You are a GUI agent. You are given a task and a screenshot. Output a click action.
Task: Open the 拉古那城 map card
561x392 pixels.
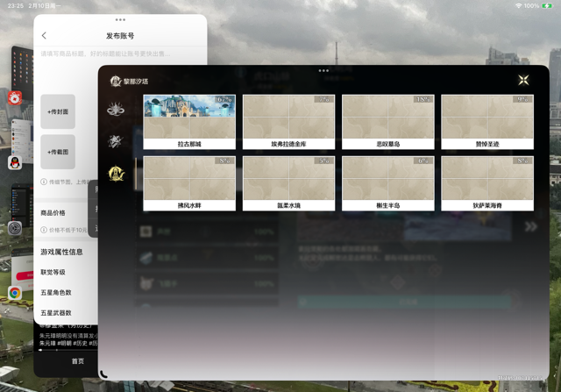click(189, 122)
